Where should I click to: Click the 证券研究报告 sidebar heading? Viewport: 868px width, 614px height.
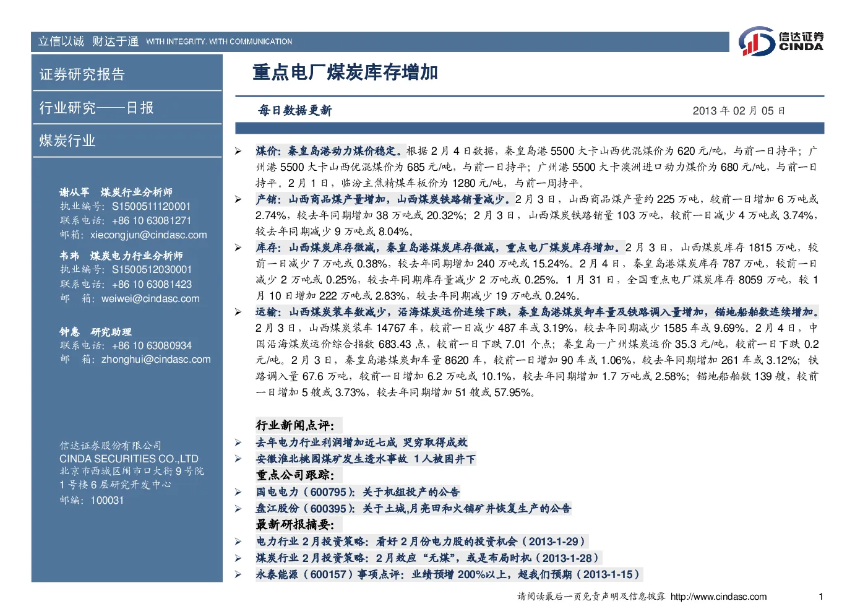[82, 74]
